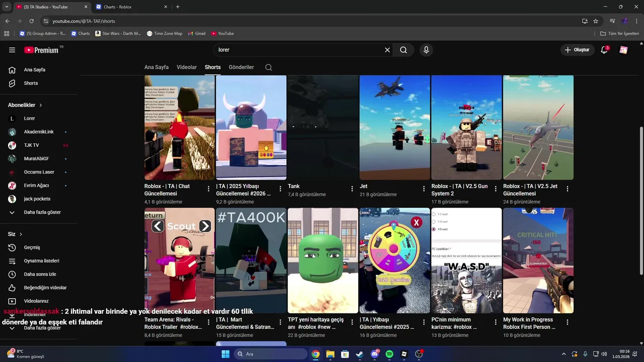644x362 pixels.
Task: Open options for PC'nin minimum karizma short
Action: [496, 322]
